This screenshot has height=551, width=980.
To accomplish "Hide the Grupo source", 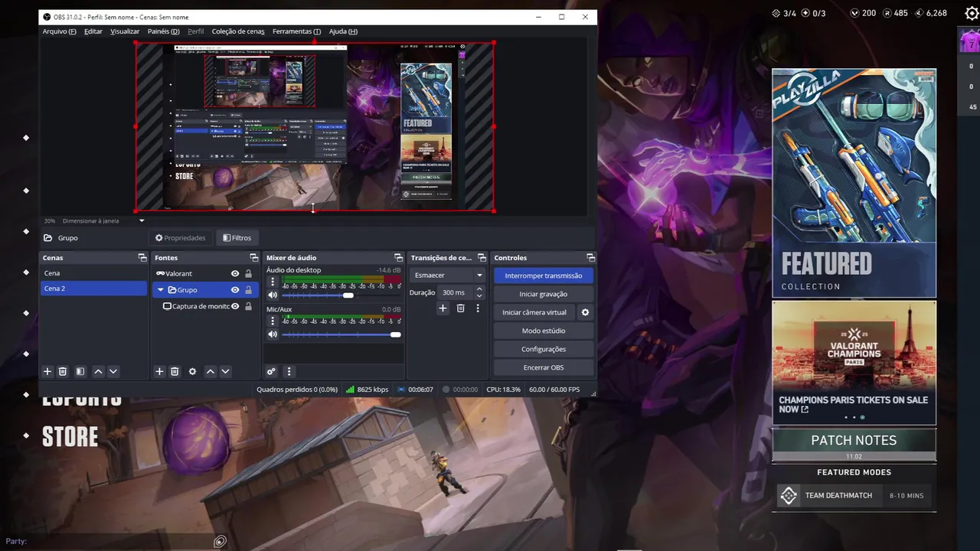I will tap(235, 289).
